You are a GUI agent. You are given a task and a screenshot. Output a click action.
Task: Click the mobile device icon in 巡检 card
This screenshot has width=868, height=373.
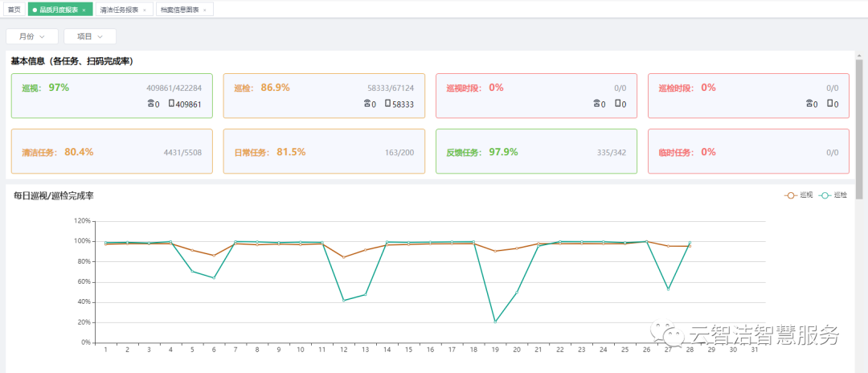(x=387, y=104)
